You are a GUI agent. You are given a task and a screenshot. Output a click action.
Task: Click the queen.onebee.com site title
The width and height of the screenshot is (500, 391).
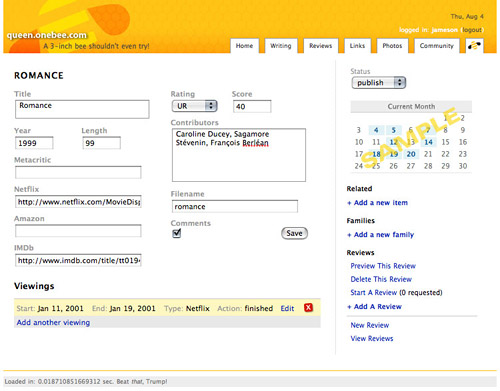click(47, 35)
